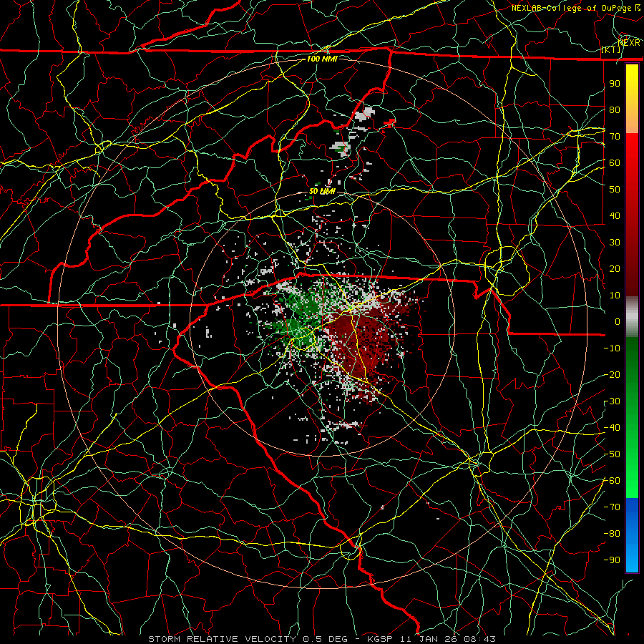Screen dimensions: 644x644
Task: Click the 60 value on velocity scale
Action: coord(615,162)
